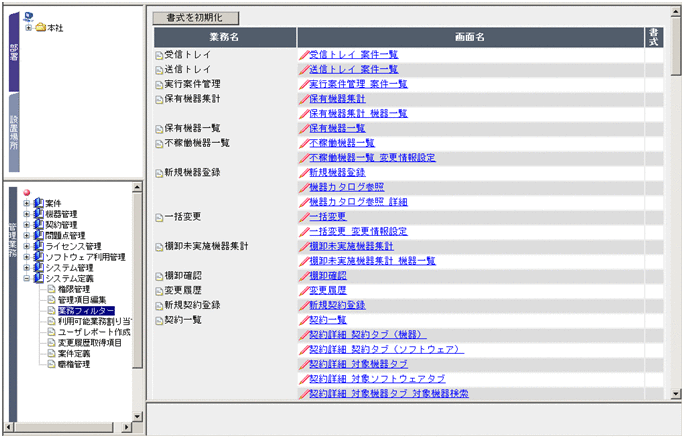The height and width of the screenshot is (440, 685).
Task: Click pencil icon beside 契約一覧 link
Action: point(304,320)
